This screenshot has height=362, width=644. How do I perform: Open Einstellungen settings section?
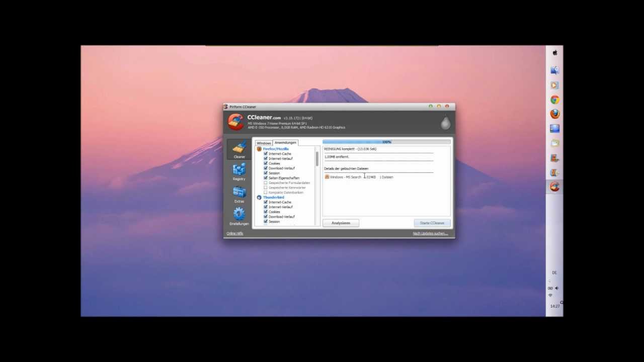click(239, 217)
